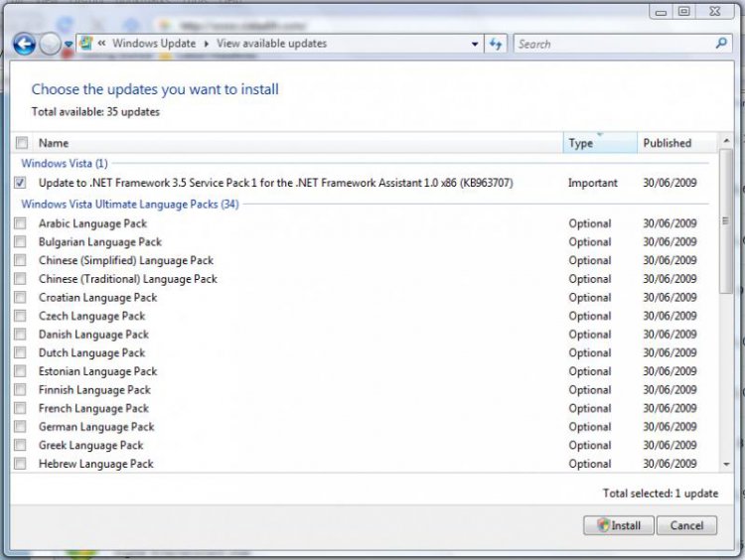
Task: Click the published date of Greek Language Pack
Action: coord(670,445)
